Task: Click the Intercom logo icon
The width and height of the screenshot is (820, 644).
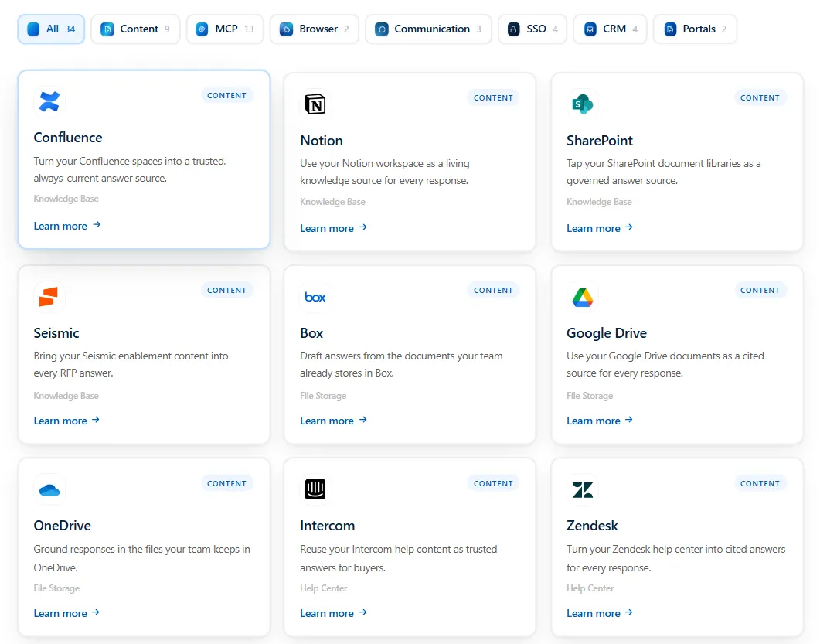Action: tap(315, 489)
